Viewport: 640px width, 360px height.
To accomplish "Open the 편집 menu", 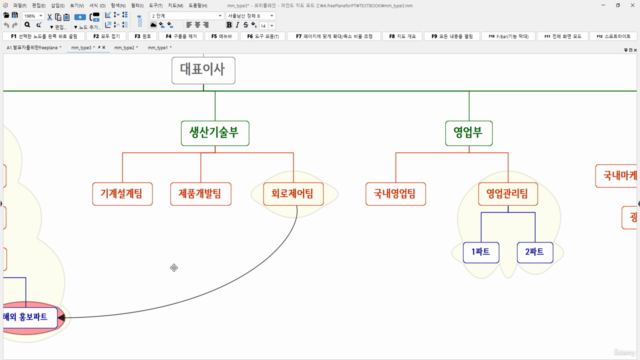I will pyautogui.click(x=39, y=6).
